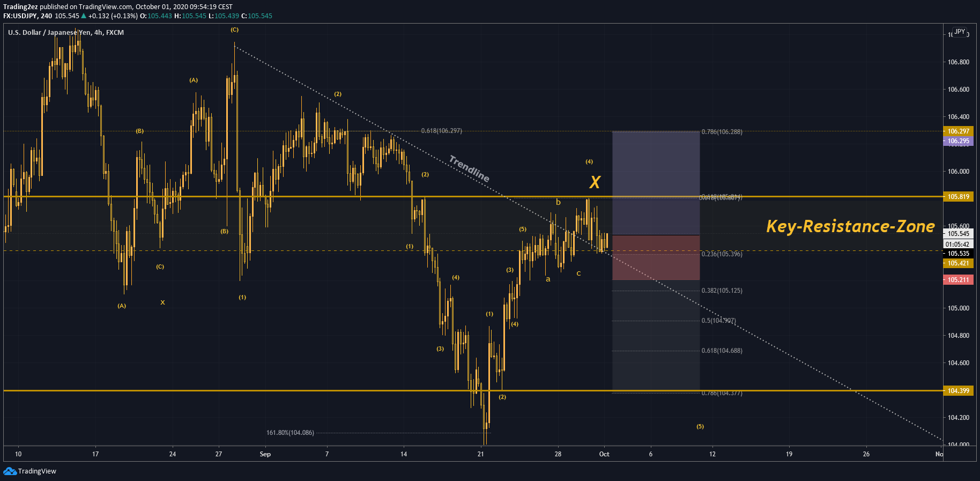Click the 0.236(105.396) fib level text
This screenshot has width=980, height=481.
pyautogui.click(x=722, y=254)
